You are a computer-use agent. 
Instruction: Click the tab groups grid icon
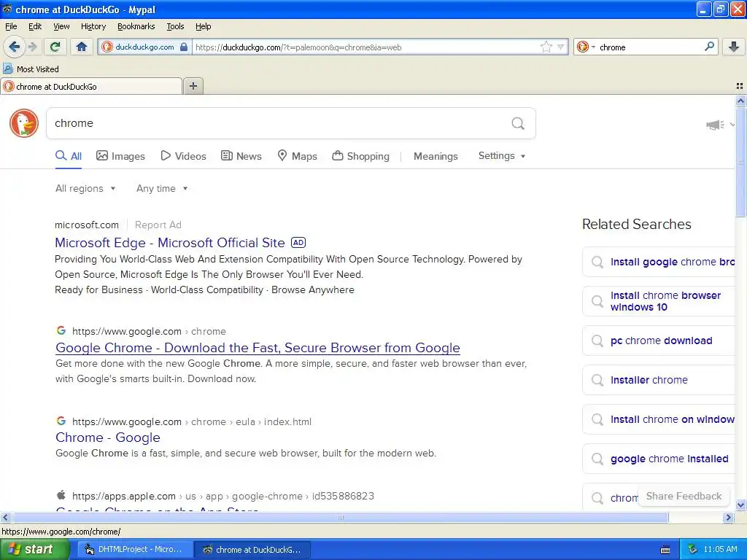point(740,86)
